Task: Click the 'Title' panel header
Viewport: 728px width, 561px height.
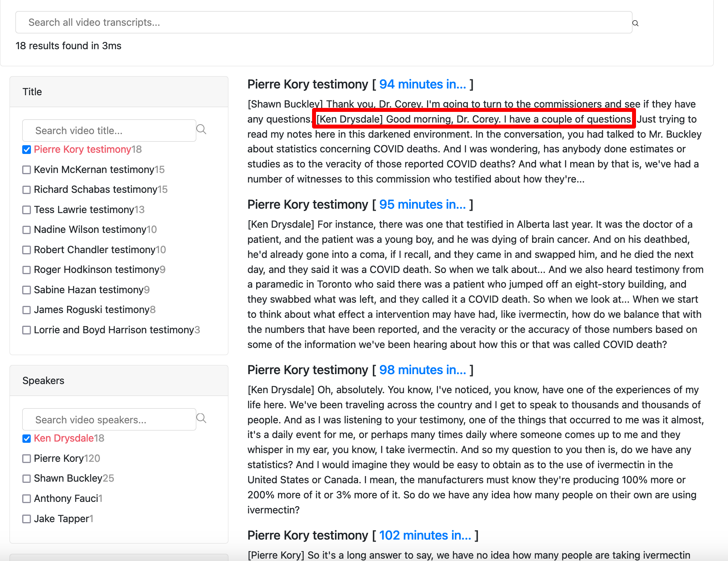Action: coord(119,92)
